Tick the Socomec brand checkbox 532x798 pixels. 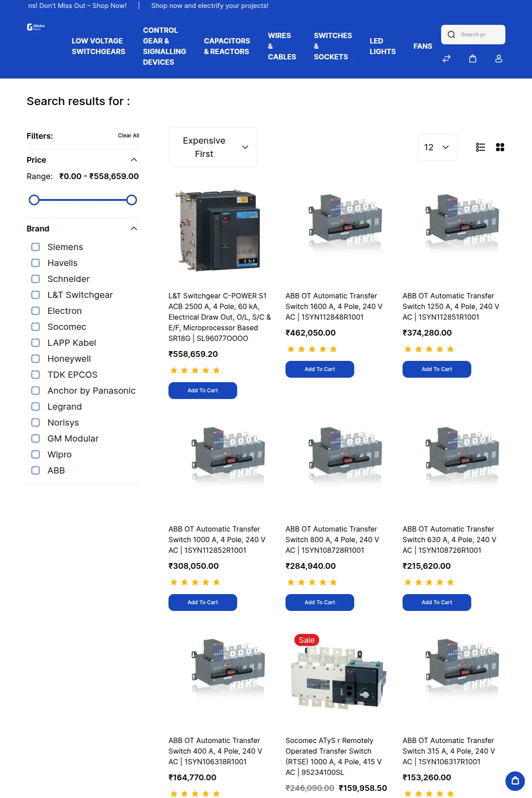pyautogui.click(x=35, y=327)
